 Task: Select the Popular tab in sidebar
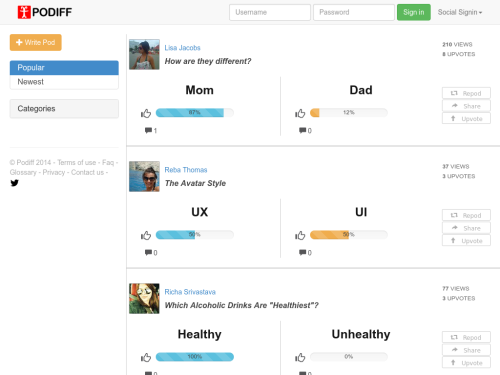click(64, 68)
